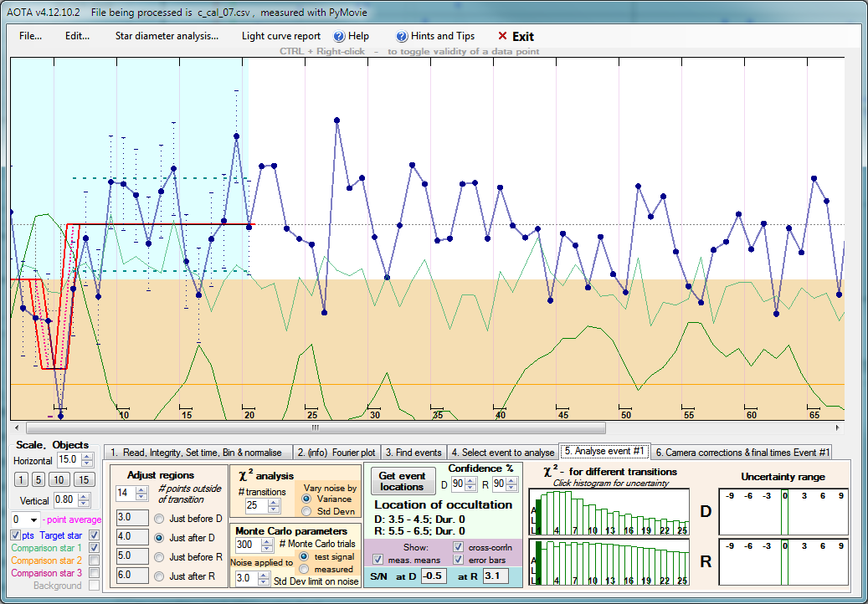The image size is (868, 604).
Task: Click the Get event locations button
Action: click(402, 481)
